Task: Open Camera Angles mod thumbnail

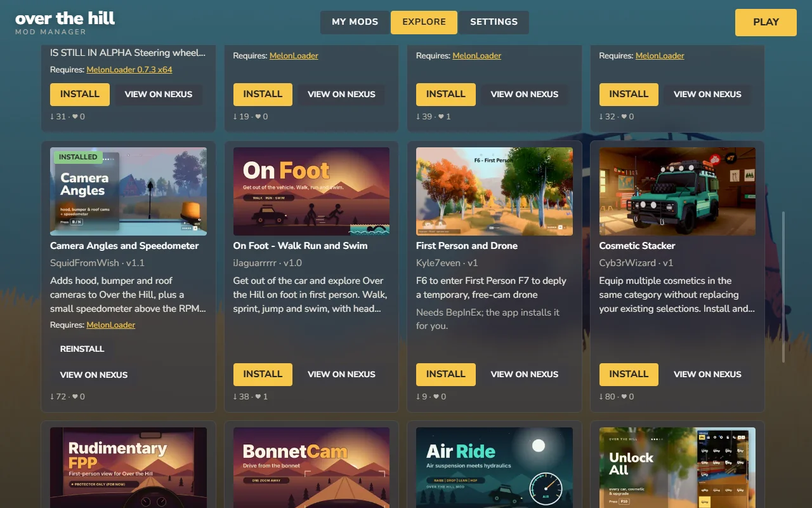Action: (128, 192)
